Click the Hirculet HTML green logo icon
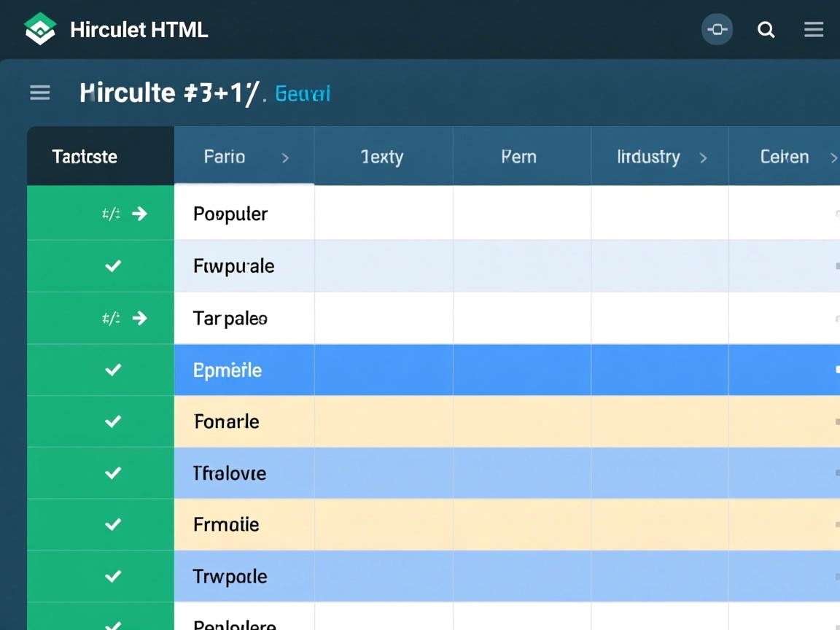Image resolution: width=840 pixels, height=630 pixels. click(40, 29)
